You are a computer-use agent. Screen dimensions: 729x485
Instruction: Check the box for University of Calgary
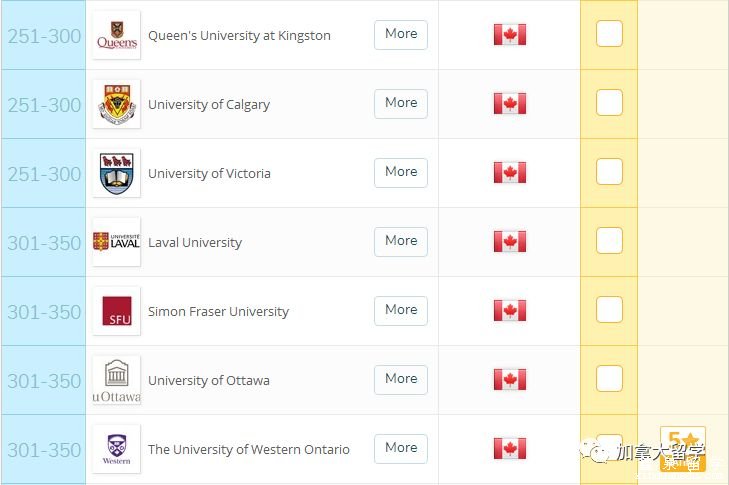(609, 103)
